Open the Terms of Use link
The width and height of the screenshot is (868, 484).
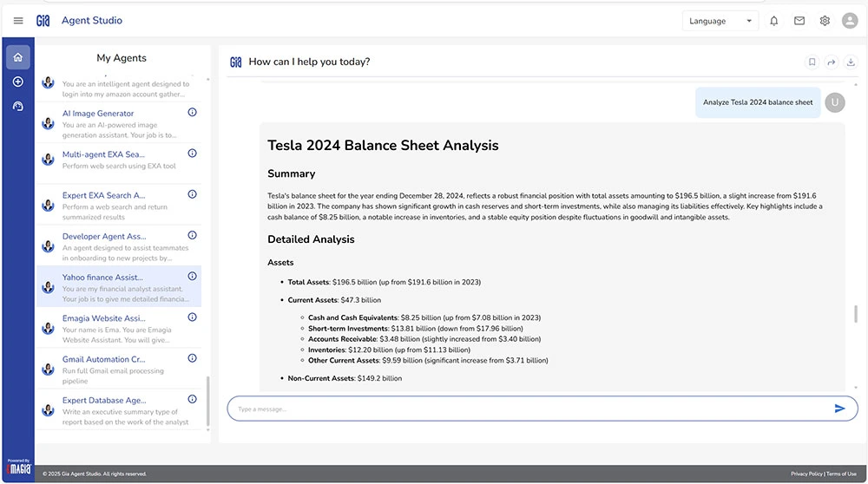point(841,474)
